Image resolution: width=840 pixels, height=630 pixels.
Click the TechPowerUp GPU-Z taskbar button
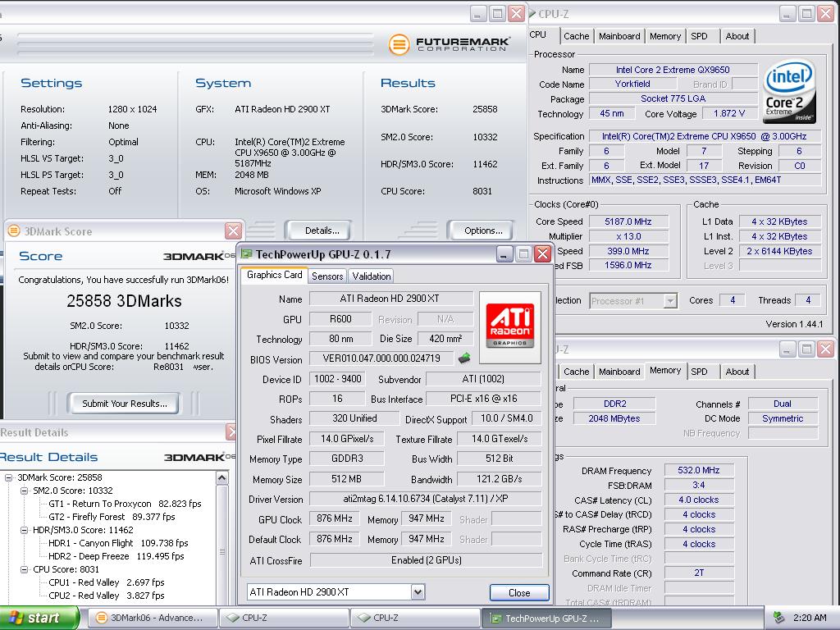pyautogui.click(x=546, y=618)
